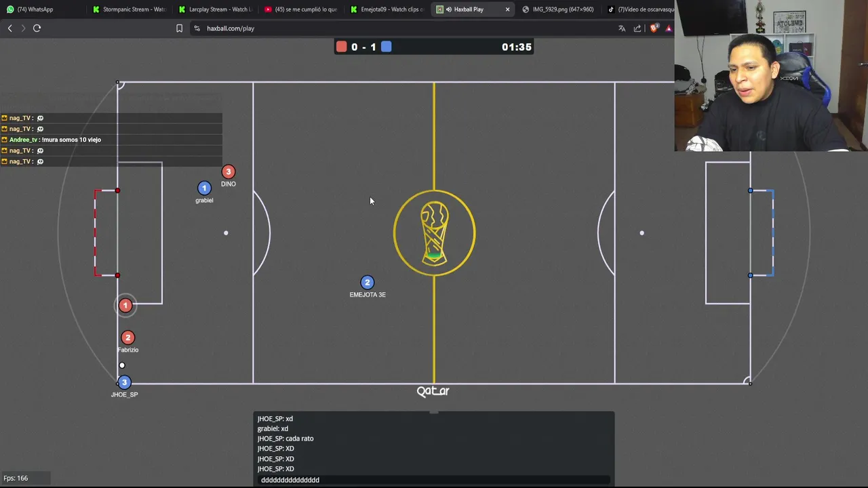The width and height of the screenshot is (868, 488).
Task: Select red player 1 disc near the penalty box
Action: 125,306
